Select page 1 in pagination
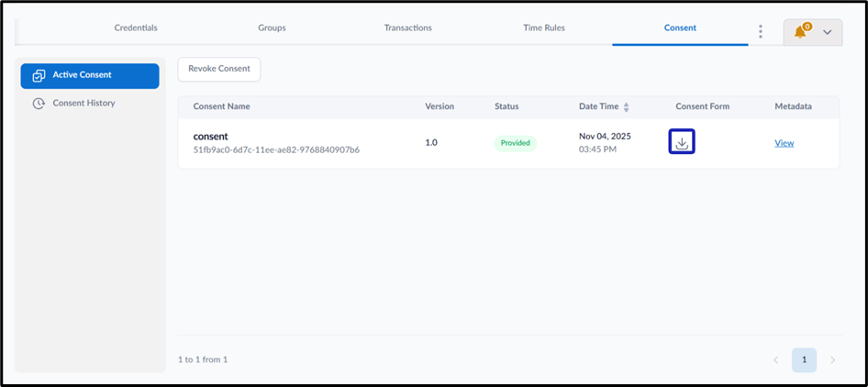 [805, 359]
